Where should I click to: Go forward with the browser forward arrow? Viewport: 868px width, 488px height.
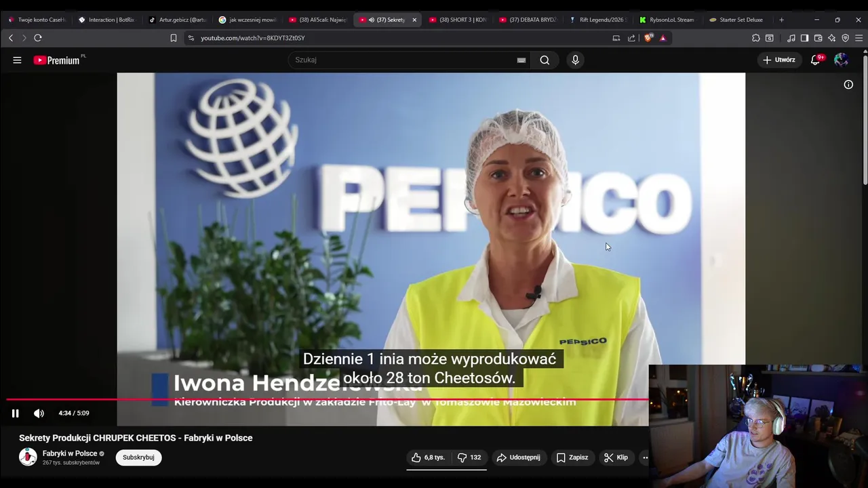tap(24, 38)
